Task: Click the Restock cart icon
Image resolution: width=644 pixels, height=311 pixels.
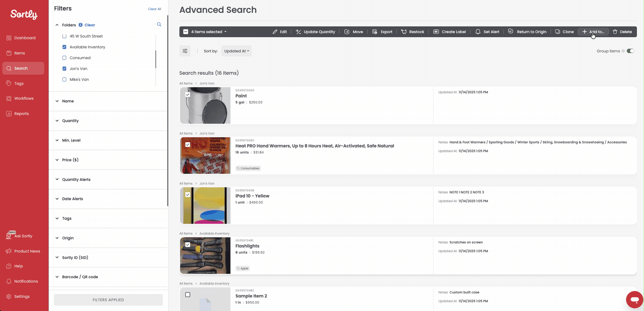Action: click(404, 32)
